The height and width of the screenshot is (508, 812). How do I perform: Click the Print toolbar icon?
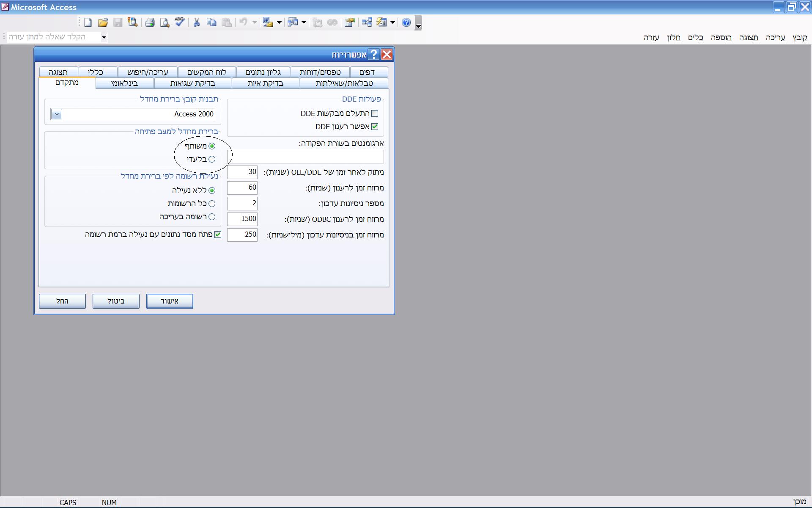coord(150,22)
